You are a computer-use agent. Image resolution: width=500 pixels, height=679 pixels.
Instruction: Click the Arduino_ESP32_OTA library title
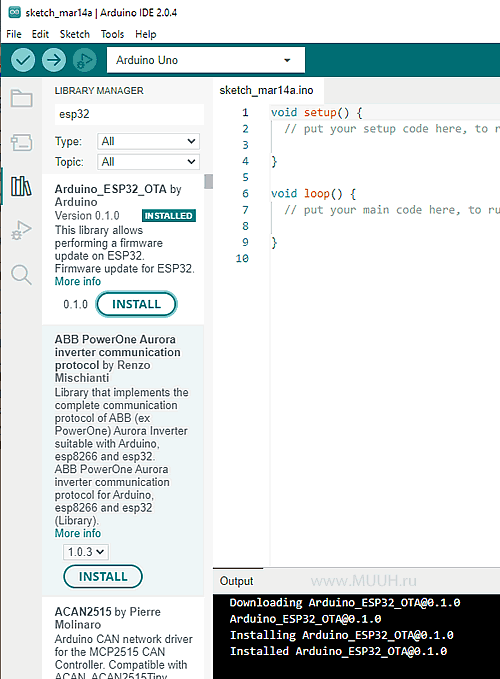tap(118, 196)
